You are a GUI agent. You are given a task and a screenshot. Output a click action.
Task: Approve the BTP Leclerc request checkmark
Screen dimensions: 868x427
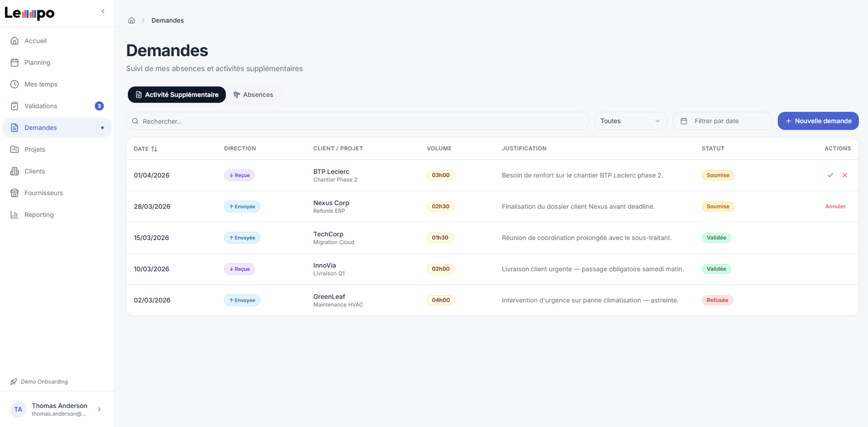[830, 175]
